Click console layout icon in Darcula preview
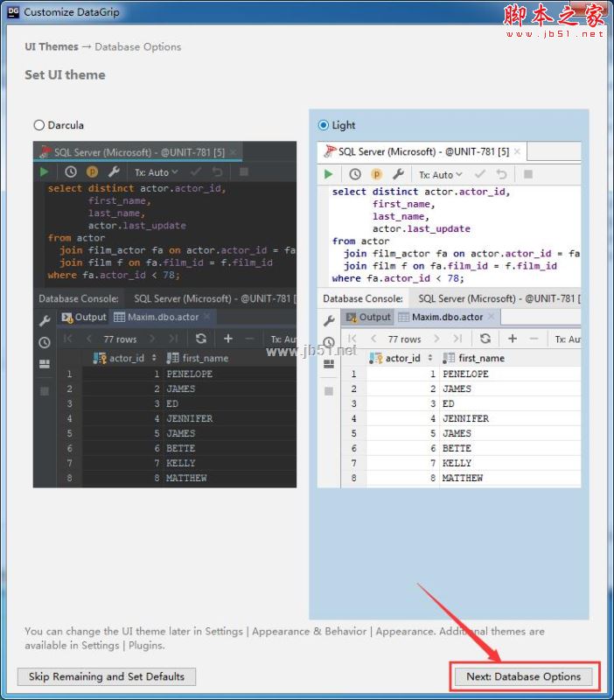The width and height of the screenshot is (614, 700). point(45,364)
